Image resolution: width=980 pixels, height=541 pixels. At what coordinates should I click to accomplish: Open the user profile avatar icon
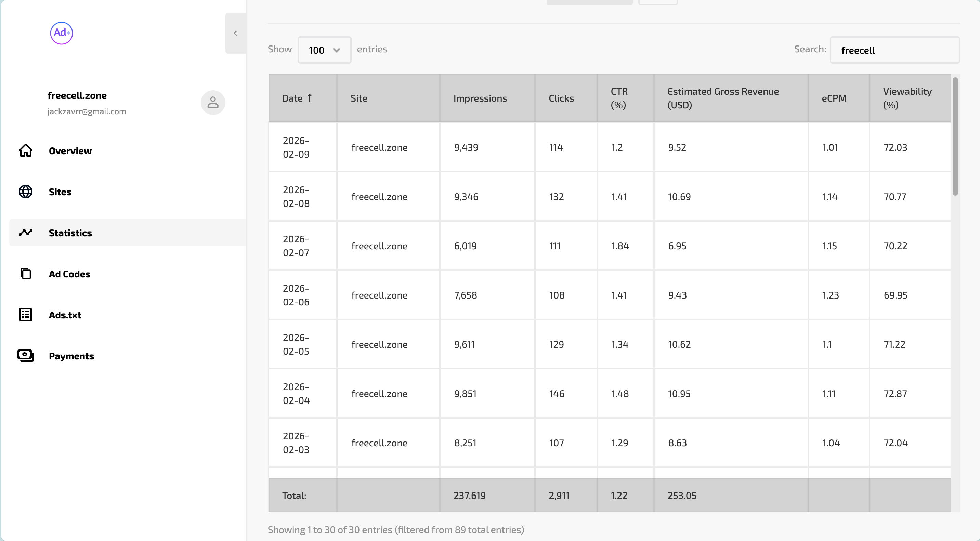(213, 102)
